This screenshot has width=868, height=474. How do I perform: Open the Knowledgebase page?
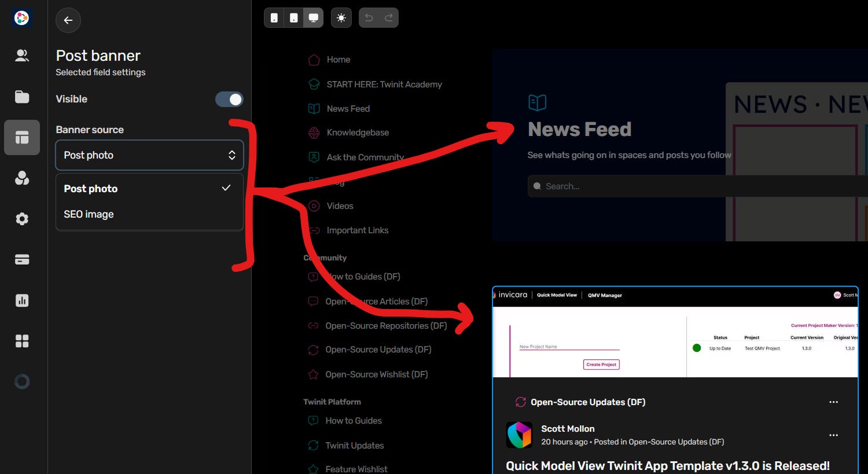coord(358,133)
